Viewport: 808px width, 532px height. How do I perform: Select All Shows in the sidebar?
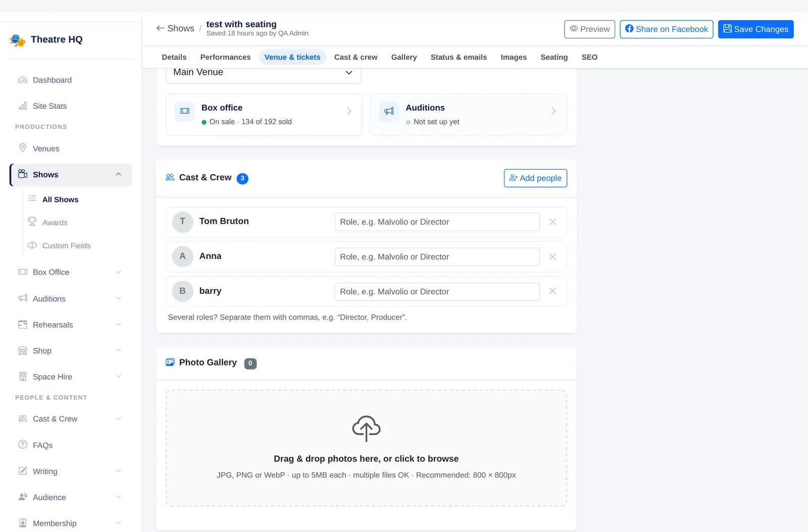tap(61, 199)
